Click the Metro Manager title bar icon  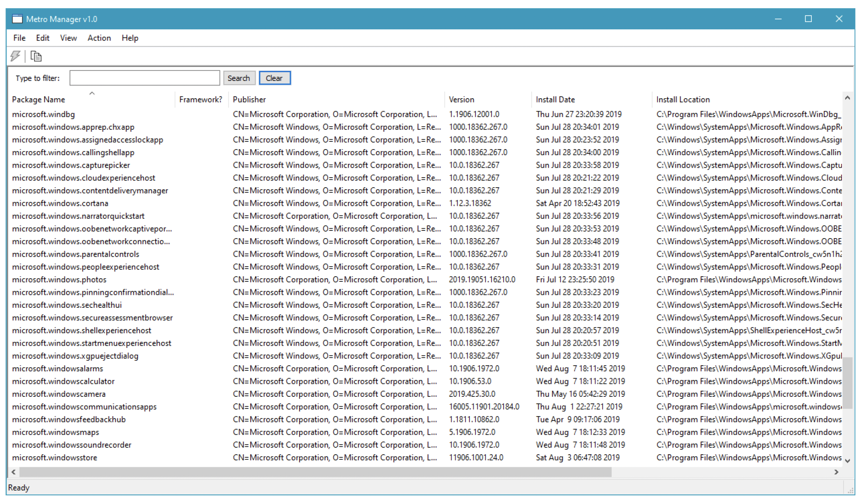pyautogui.click(x=17, y=19)
